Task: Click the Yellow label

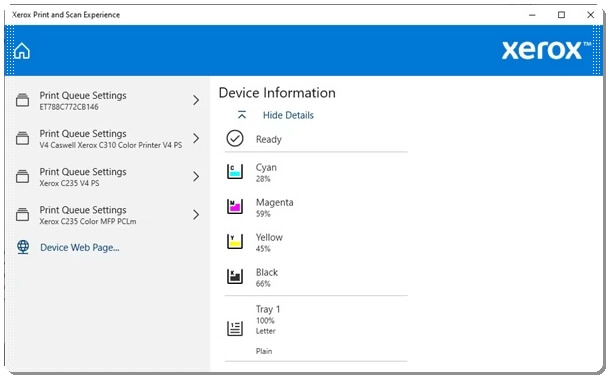Action: pos(269,237)
